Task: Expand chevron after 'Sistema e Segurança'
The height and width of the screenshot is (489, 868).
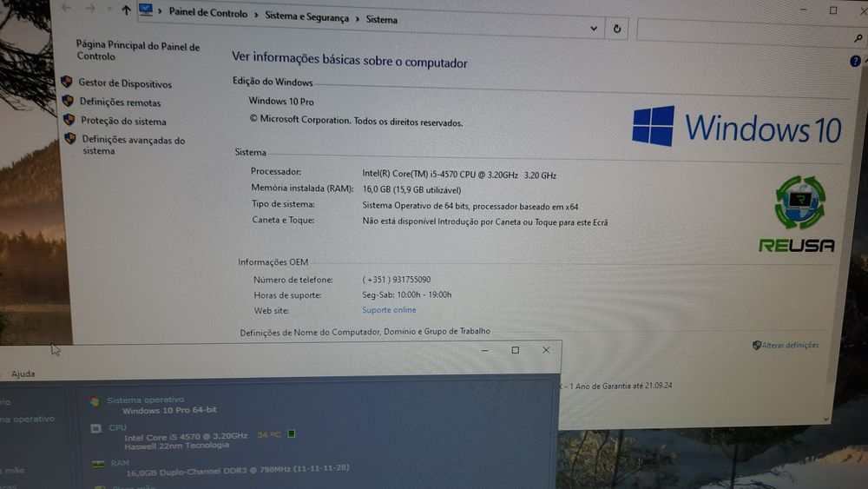Action: click(358, 19)
